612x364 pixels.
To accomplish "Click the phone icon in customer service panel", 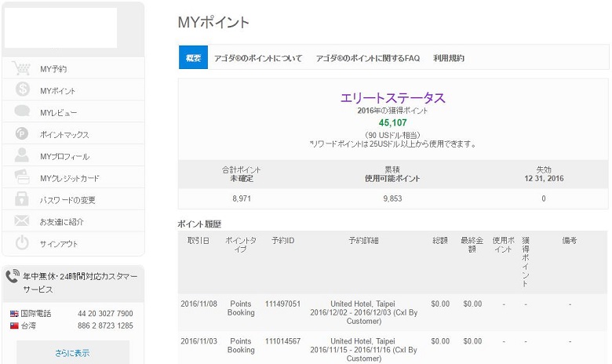I will pyautogui.click(x=13, y=277).
